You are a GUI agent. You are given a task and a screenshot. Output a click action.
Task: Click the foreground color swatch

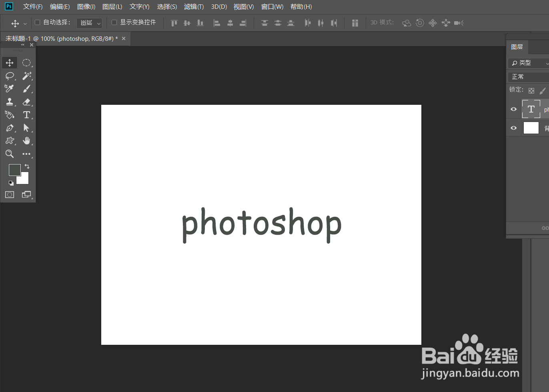tap(15, 170)
